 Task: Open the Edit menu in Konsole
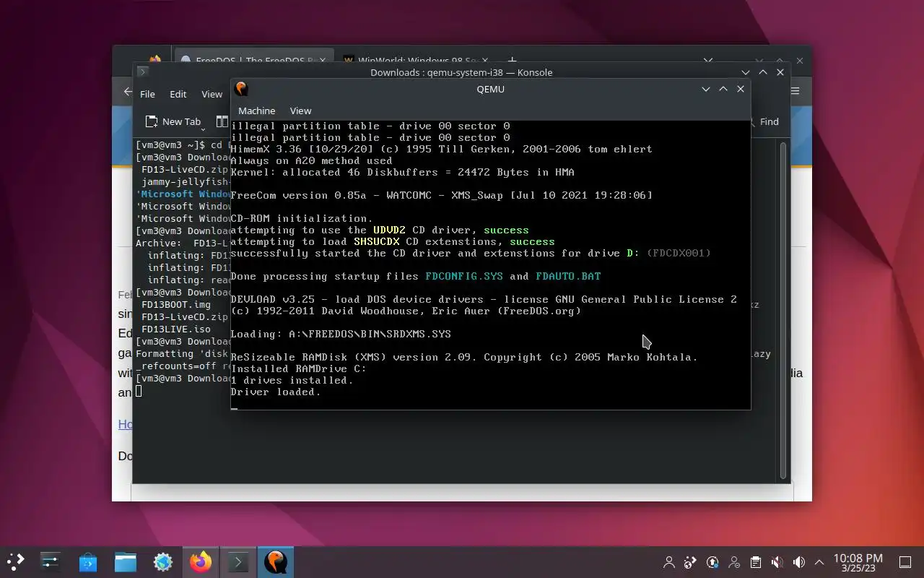click(x=178, y=94)
